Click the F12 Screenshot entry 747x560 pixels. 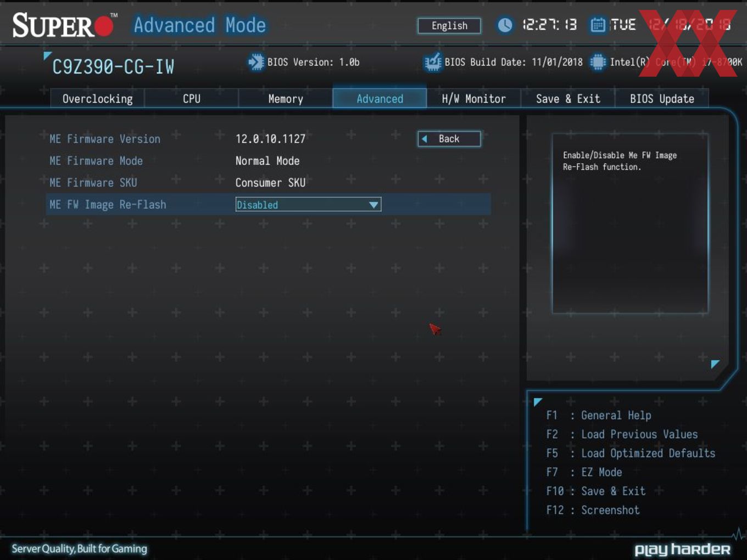593,510
